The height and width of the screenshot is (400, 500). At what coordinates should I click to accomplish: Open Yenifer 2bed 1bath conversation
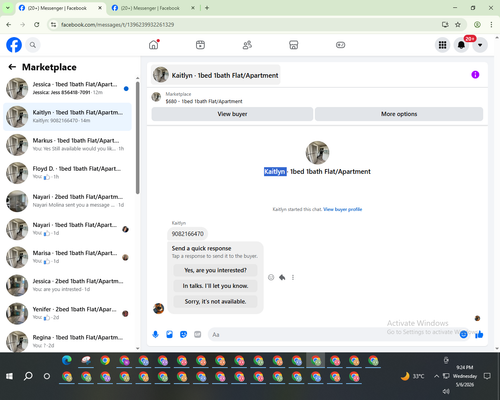pos(67,313)
